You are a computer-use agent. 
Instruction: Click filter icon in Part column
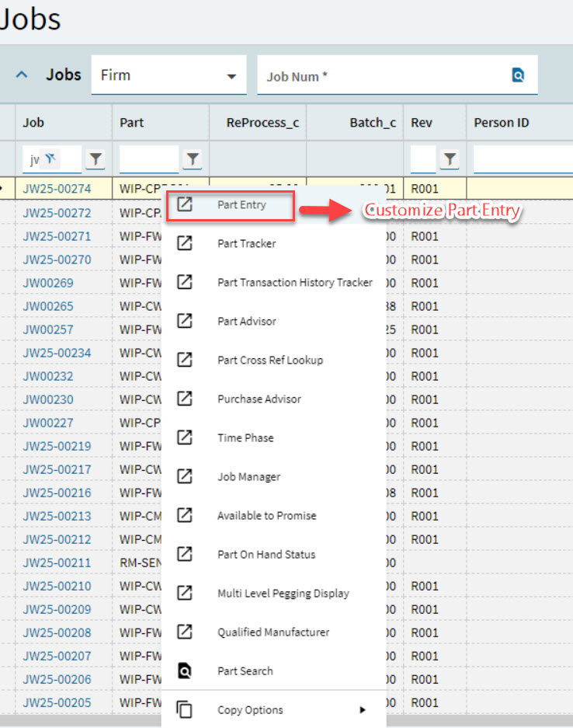(192, 159)
